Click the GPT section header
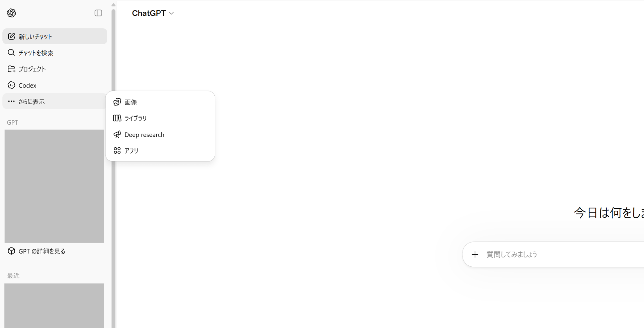The image size is (644, 328). (x=12, y=123)
